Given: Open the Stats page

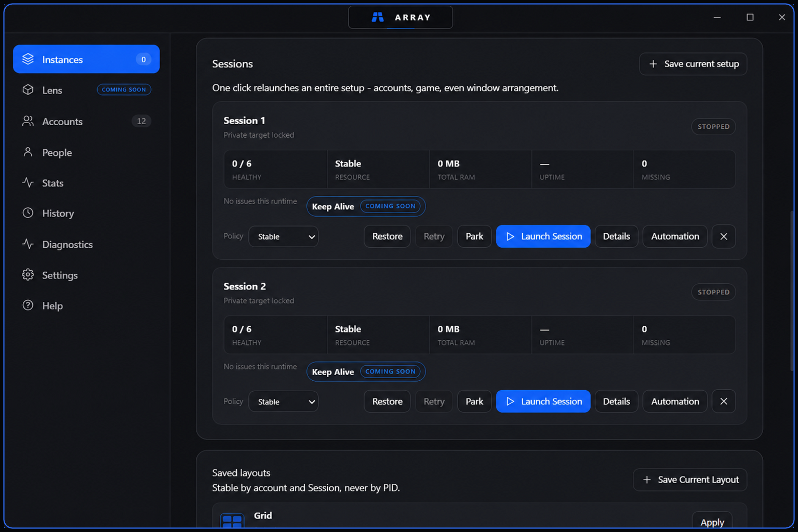Looking at the screenshot, I should pyautogui.click(x=86, y=183).
